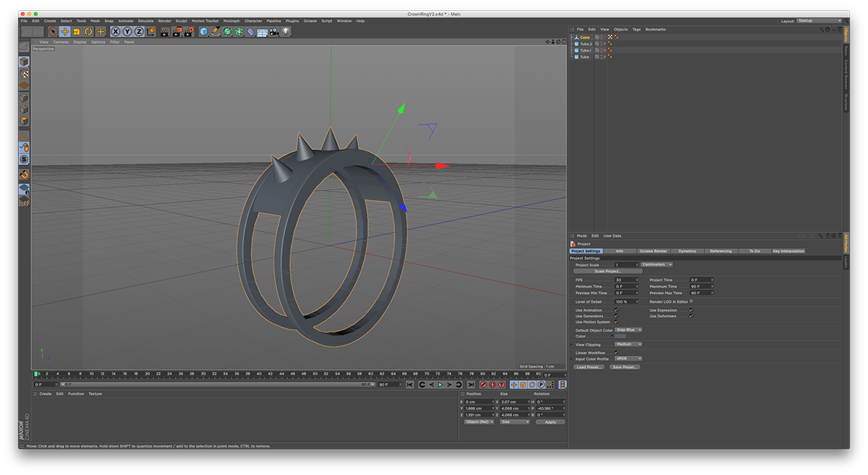Switch to the Octane Render tab
868x475 pixels.
tap(653, 251)
